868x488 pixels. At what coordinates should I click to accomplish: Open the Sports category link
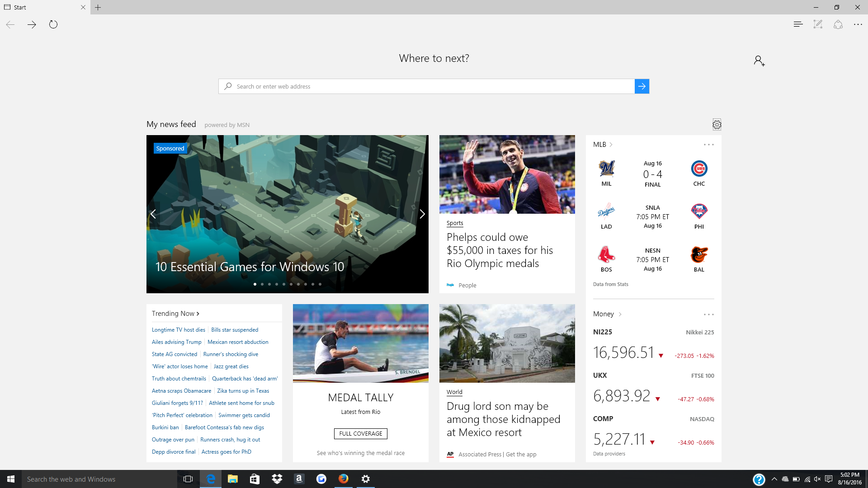click(x=455, y=223)
